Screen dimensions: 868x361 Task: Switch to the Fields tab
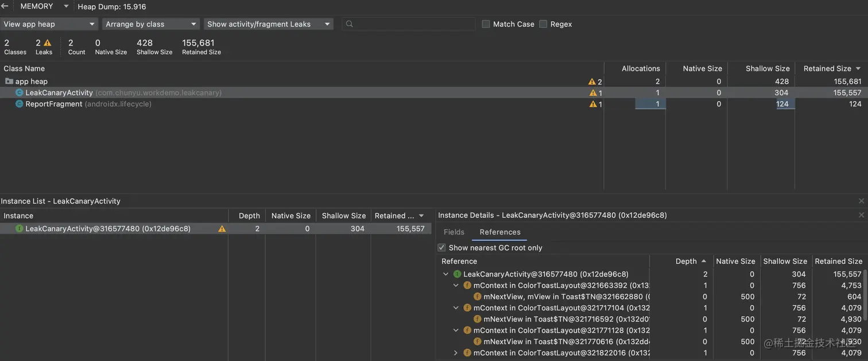[x=454, y=232]
